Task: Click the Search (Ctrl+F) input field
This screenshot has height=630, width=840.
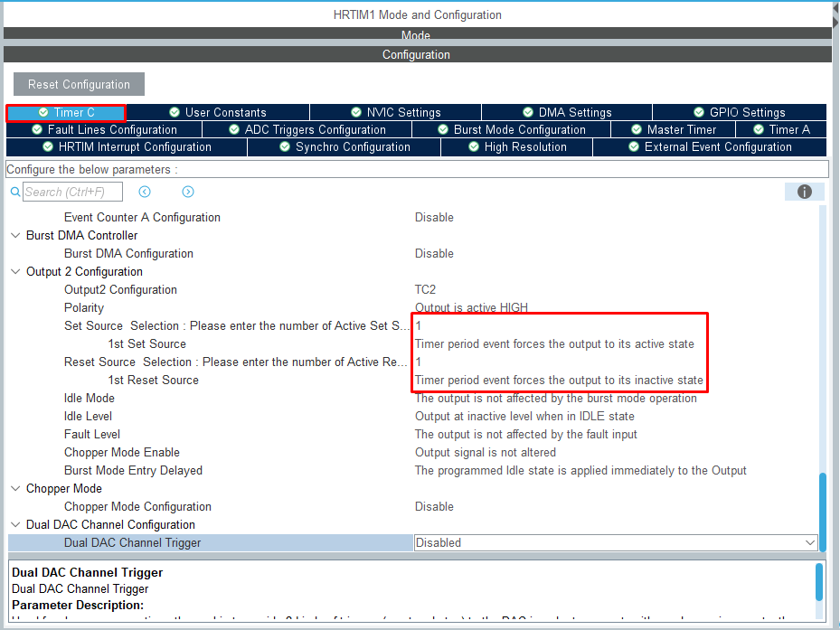Action: point(72,192)
